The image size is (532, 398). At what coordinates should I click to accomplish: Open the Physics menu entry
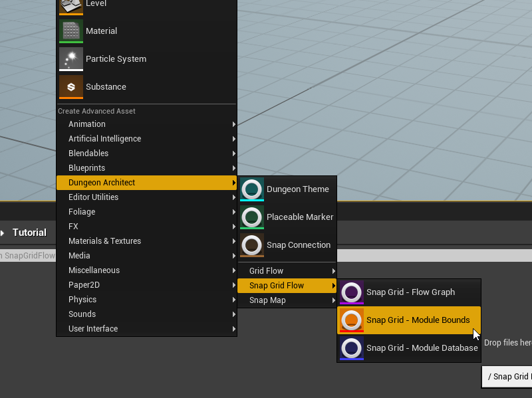146,300
